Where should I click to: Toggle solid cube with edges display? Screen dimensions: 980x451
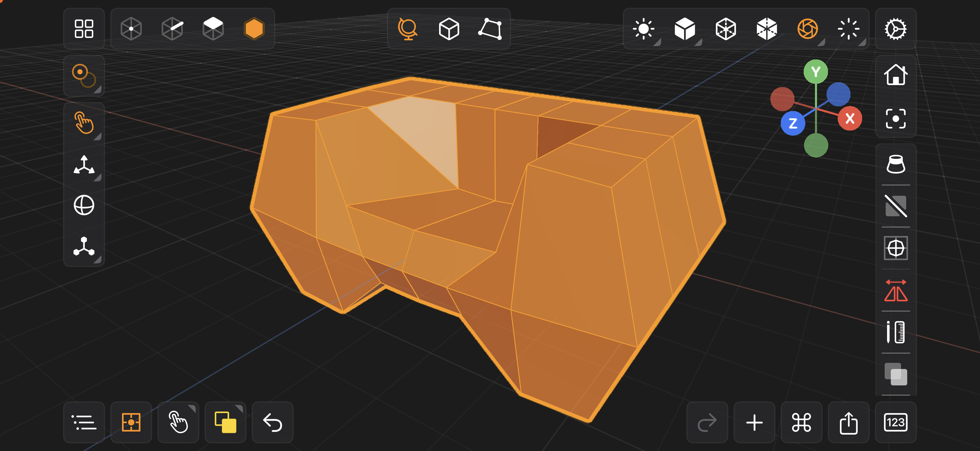(767, 29)
